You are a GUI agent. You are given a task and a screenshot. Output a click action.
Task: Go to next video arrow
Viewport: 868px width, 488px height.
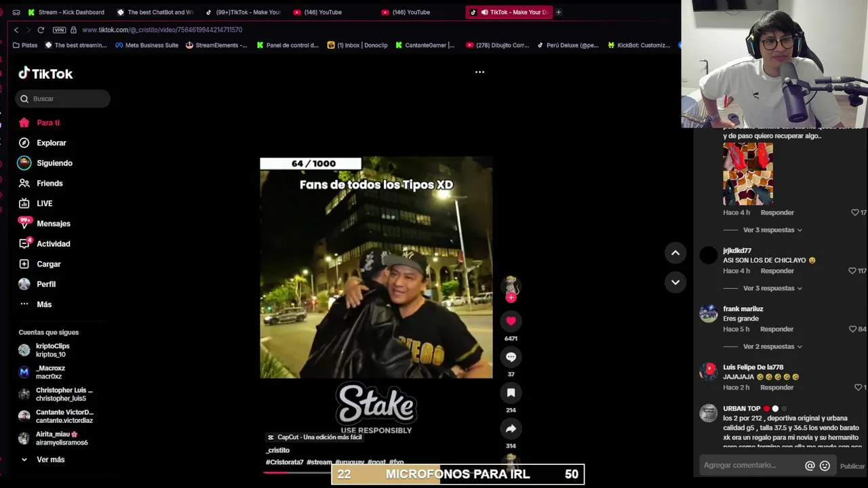click(675, 282)
